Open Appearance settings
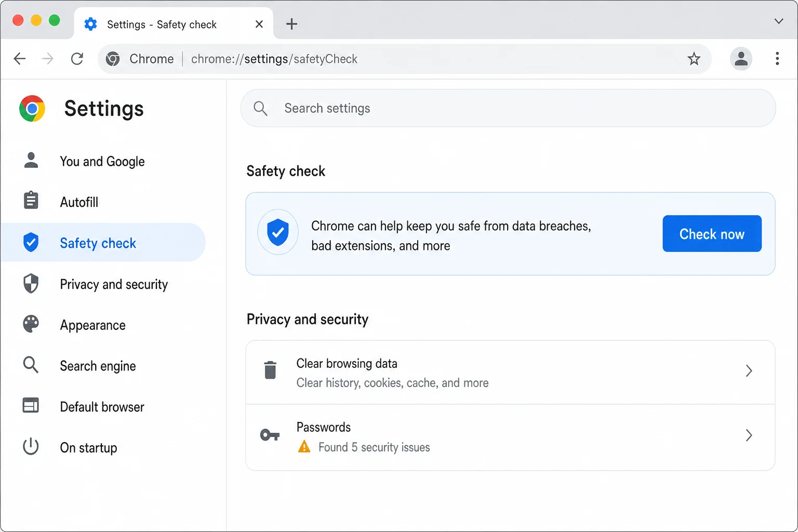 click(104, 325)
